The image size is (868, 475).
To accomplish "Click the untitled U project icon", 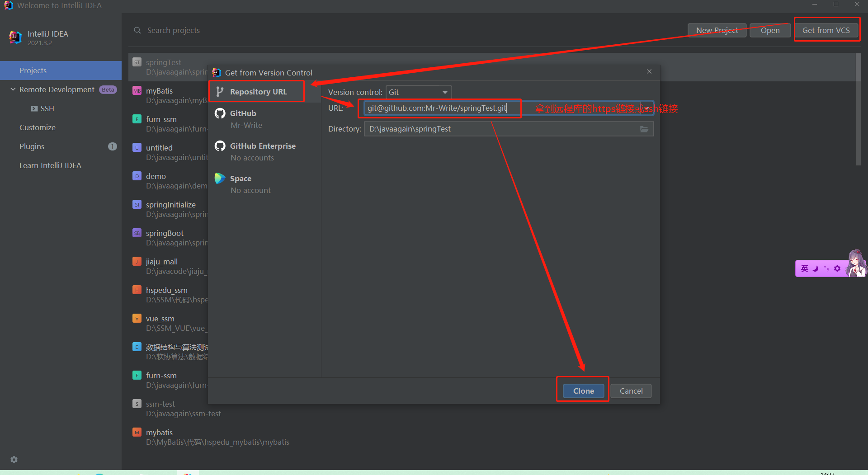I will point(137,147).
